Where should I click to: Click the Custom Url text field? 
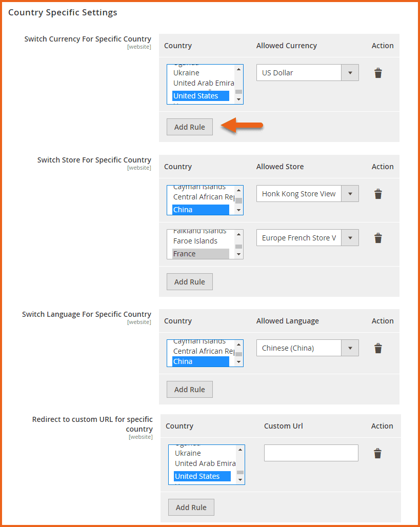[x=311, y=453]
